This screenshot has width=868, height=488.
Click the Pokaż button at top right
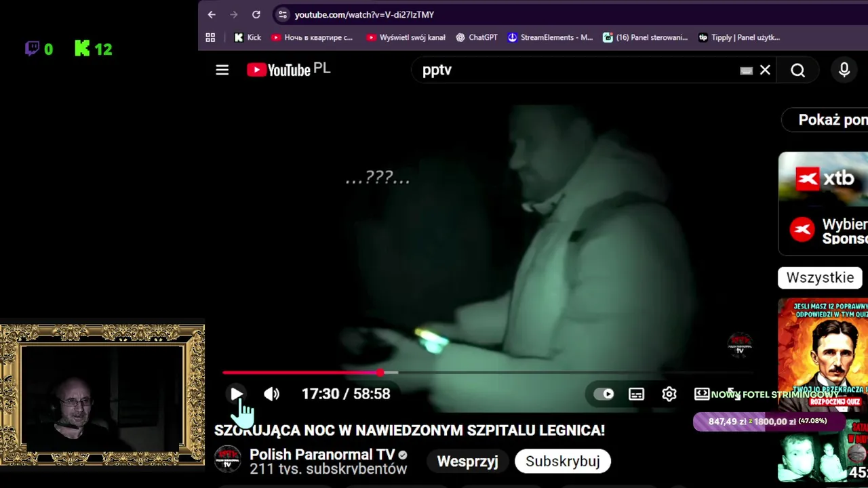click(x=825, y=120)
